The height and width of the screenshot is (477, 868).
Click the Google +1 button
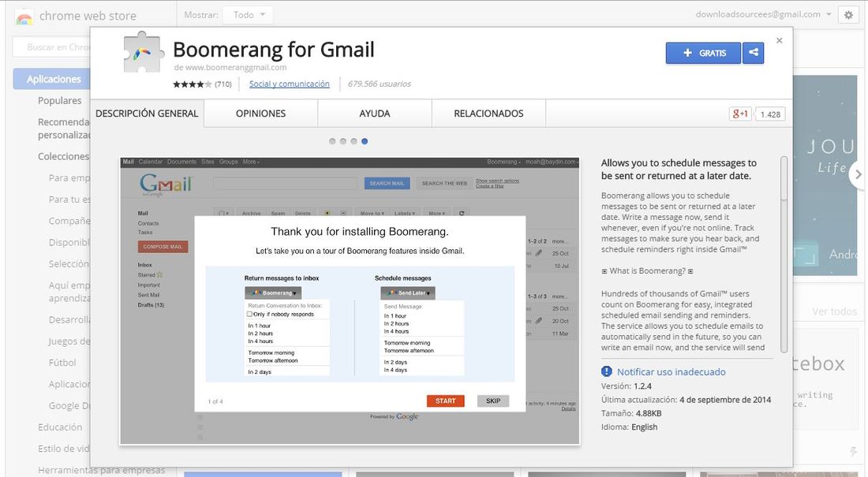coord(740,114)
